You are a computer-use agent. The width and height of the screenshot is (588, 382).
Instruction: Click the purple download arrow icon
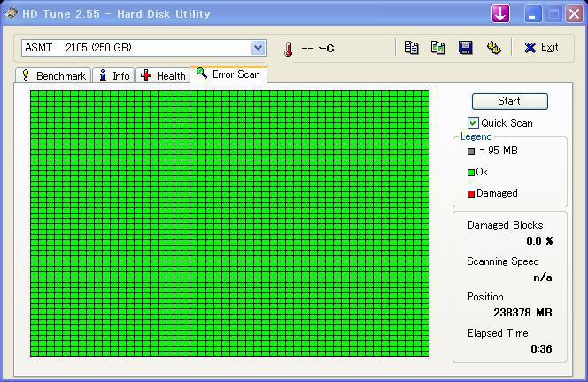click(x=500, y=14)
